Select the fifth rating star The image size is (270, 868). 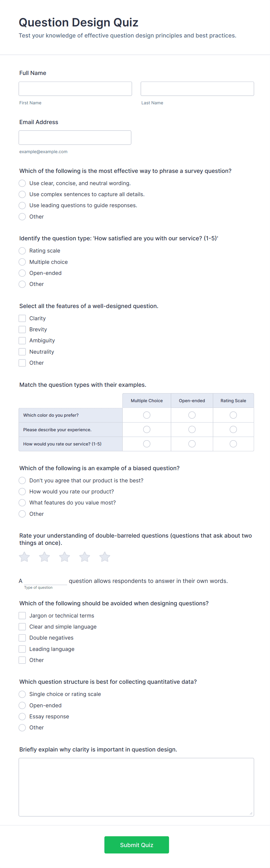click(x=105, y=557)
